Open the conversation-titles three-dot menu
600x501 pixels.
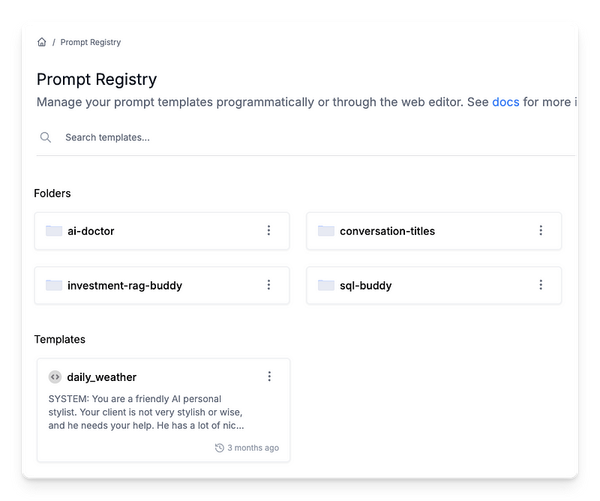click(541, 231)
